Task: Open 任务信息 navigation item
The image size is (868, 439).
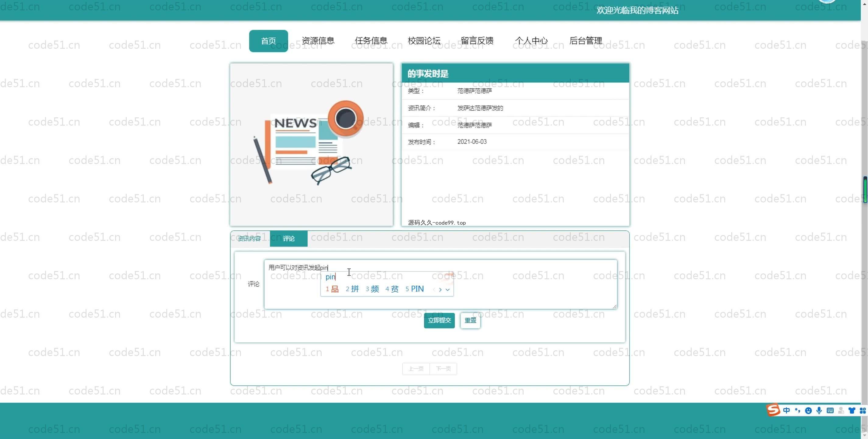Action: click(371, 41)
